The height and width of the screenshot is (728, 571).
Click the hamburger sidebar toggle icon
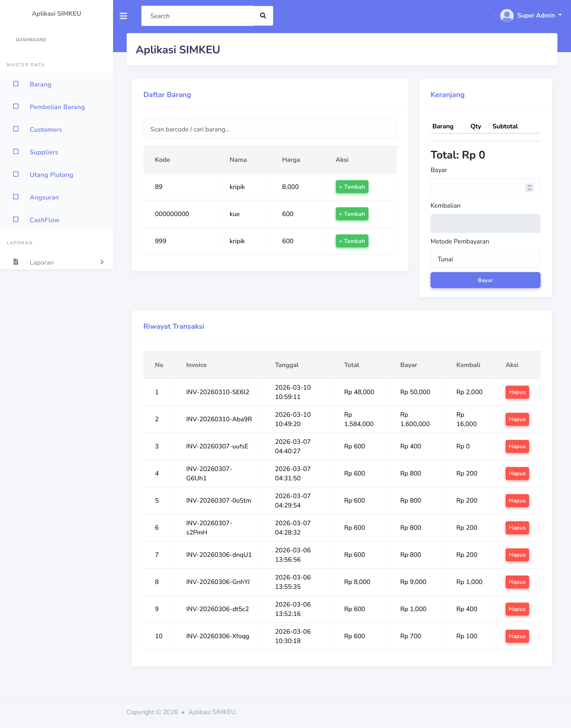click(x=123, y=16)
